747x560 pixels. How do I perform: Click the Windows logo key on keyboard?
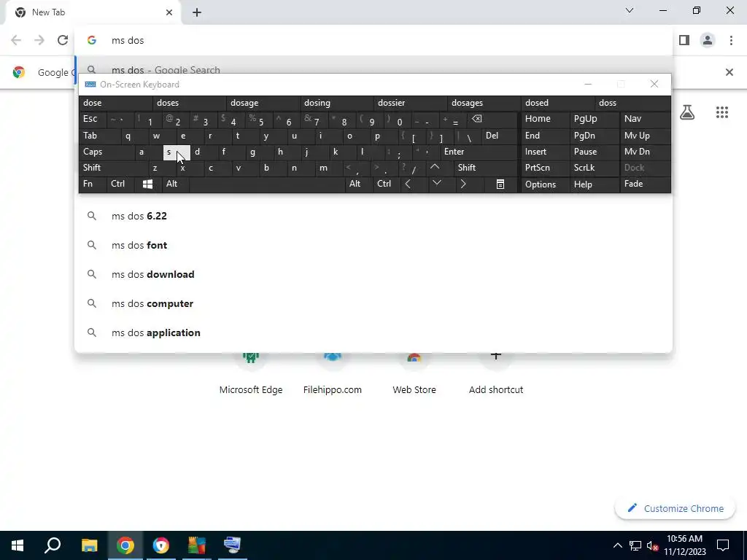pos(147,184)
